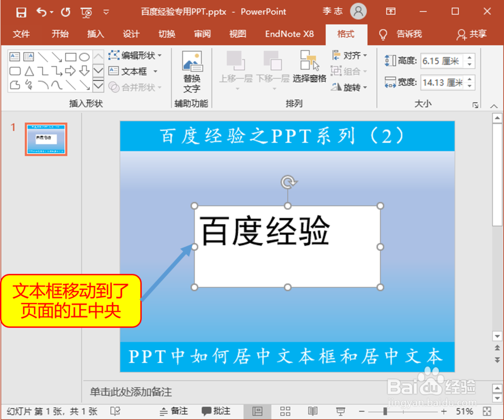Switch to the 审阅 tab
This screenshot has width=504, height=420.
click(202, 34)
